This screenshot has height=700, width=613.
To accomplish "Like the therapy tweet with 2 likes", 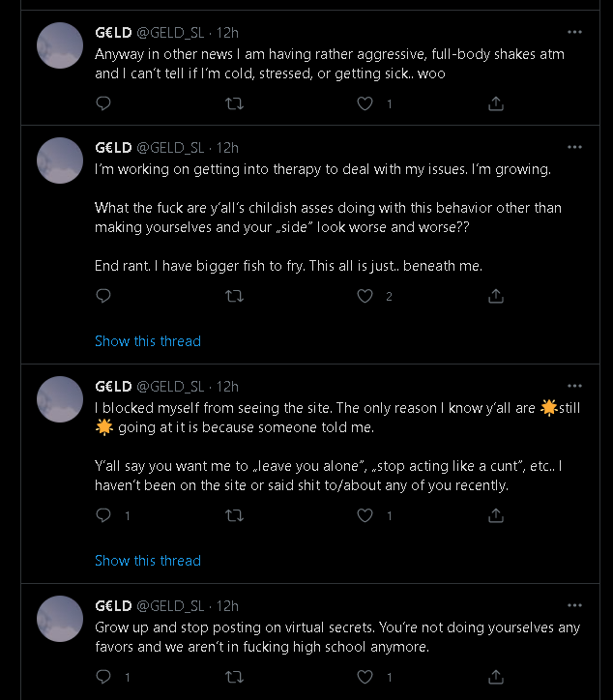I will pos(365,296).
